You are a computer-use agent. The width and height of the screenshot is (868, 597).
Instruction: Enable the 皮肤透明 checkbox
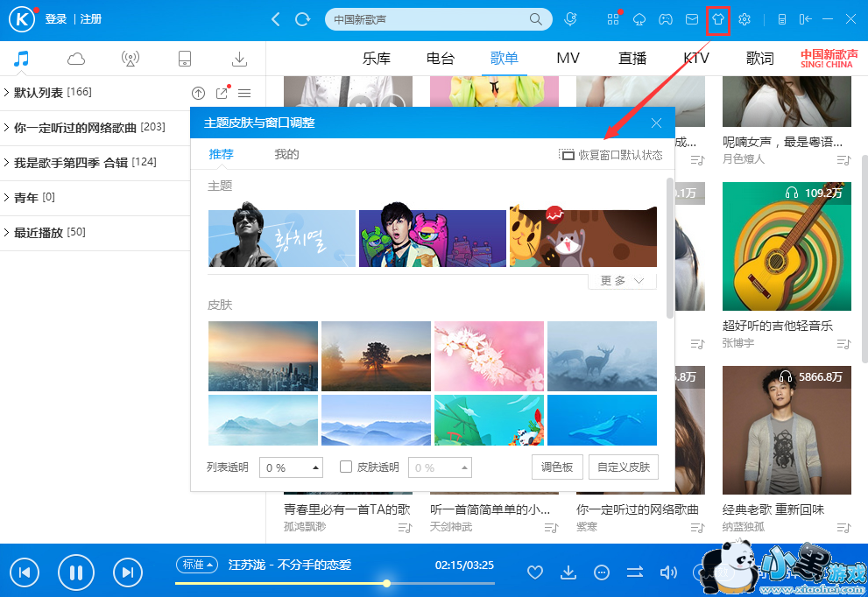[346, 467]
